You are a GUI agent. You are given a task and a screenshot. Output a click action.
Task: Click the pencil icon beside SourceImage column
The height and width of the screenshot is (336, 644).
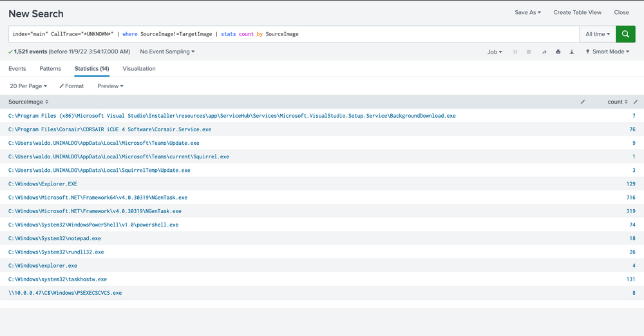click(583, 102)
